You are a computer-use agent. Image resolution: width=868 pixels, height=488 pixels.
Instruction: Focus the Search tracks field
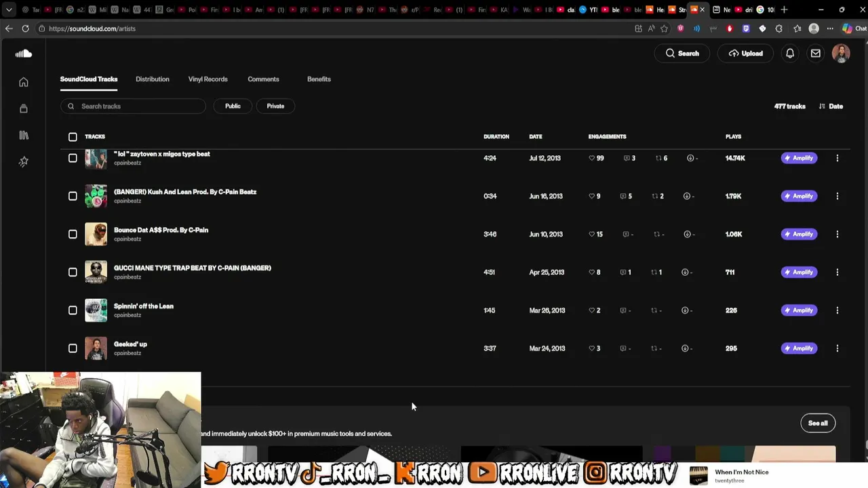click(x=133, y=106)
